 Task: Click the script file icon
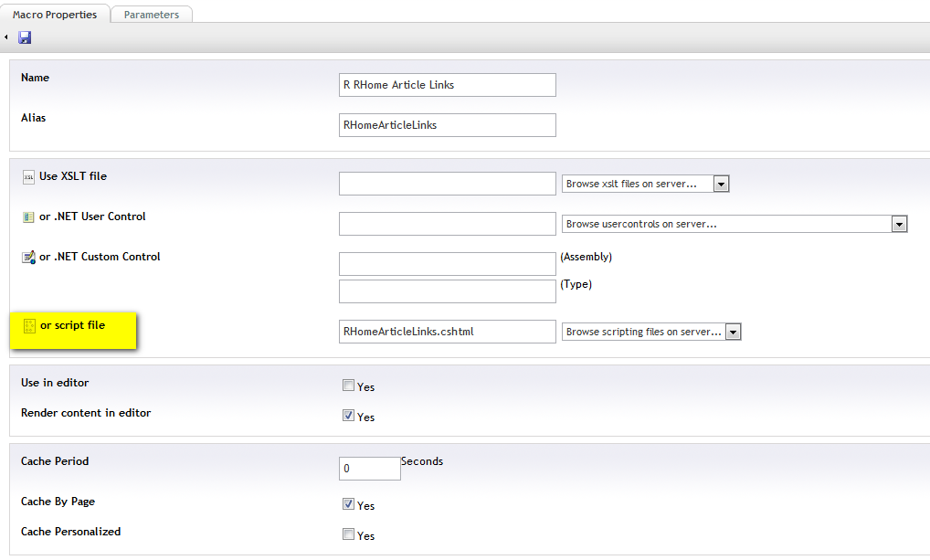(29, 326)
